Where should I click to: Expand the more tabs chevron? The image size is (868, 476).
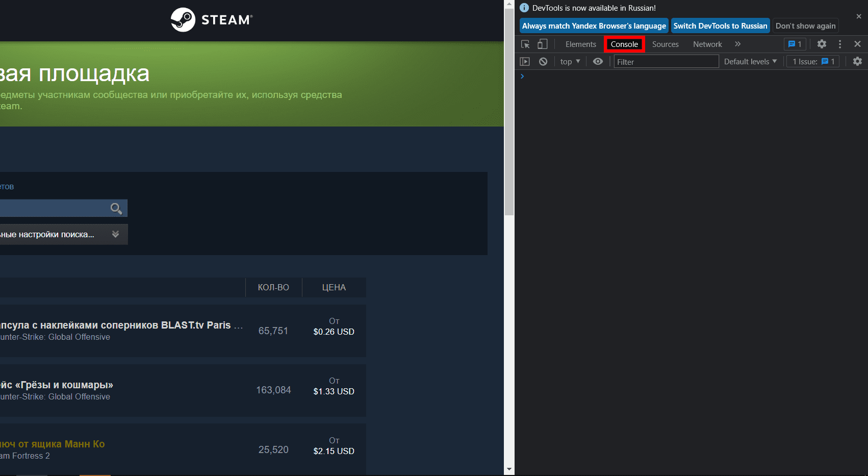[737, 44]
